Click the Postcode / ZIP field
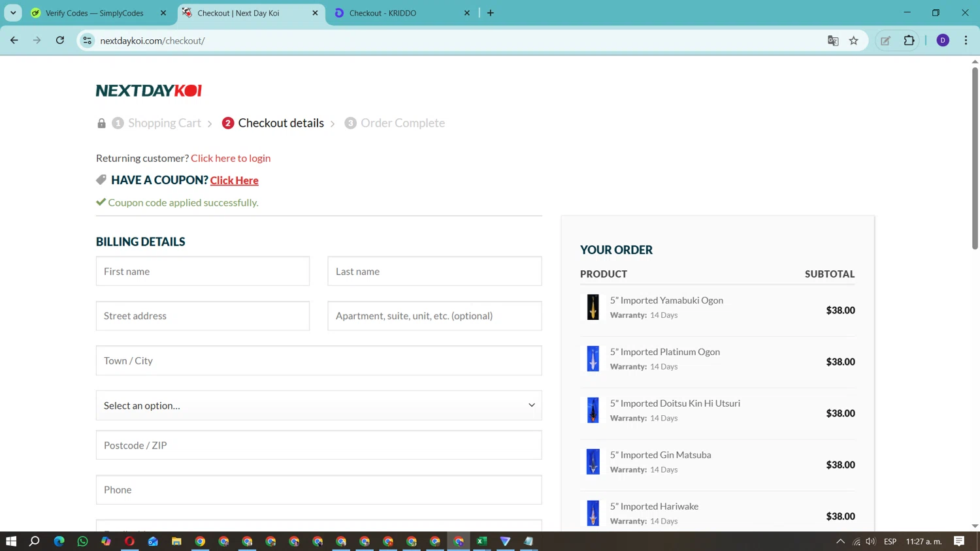 coord(319,445)
